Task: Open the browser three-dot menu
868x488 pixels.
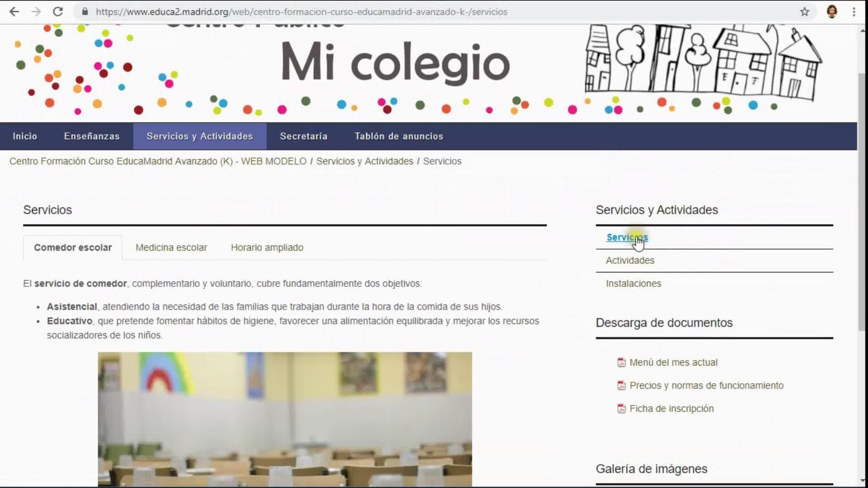Action: click(854, 12)
